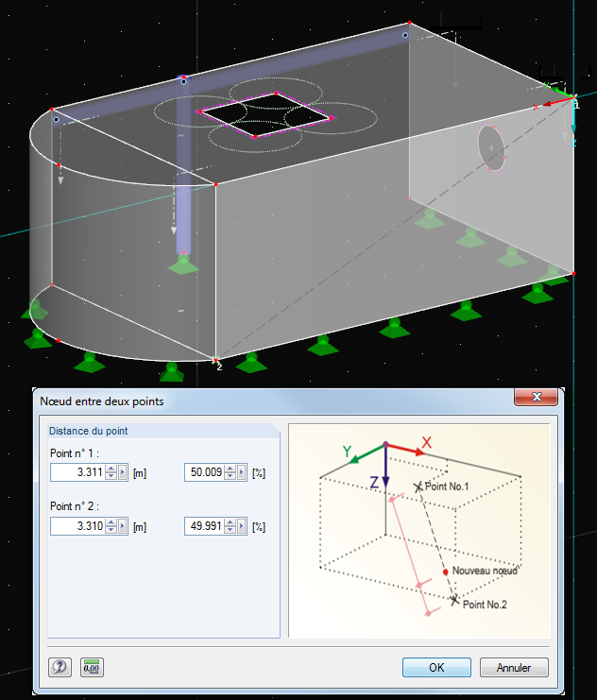Select the vertical column member
Viewport: 597px width, 700px height.
pyautogui.click(x=183, y=167)
